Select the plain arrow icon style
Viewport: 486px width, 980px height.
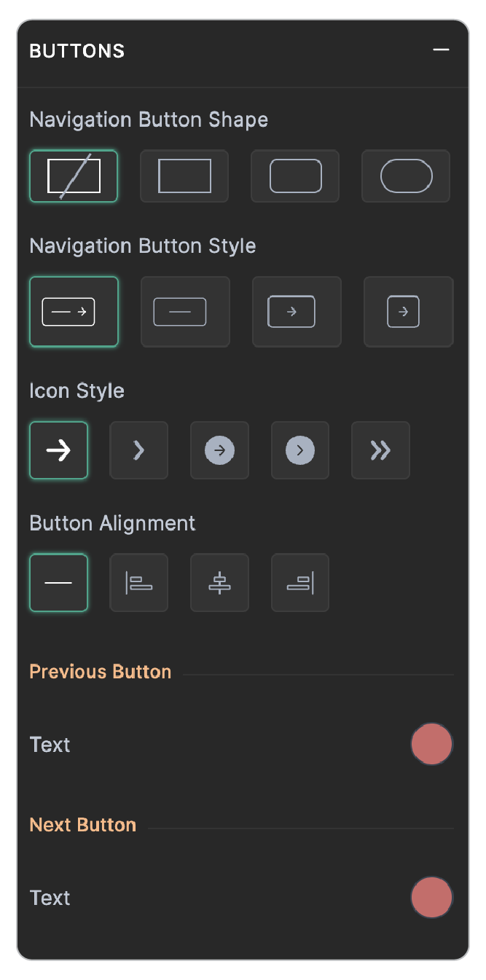(58, 450)
